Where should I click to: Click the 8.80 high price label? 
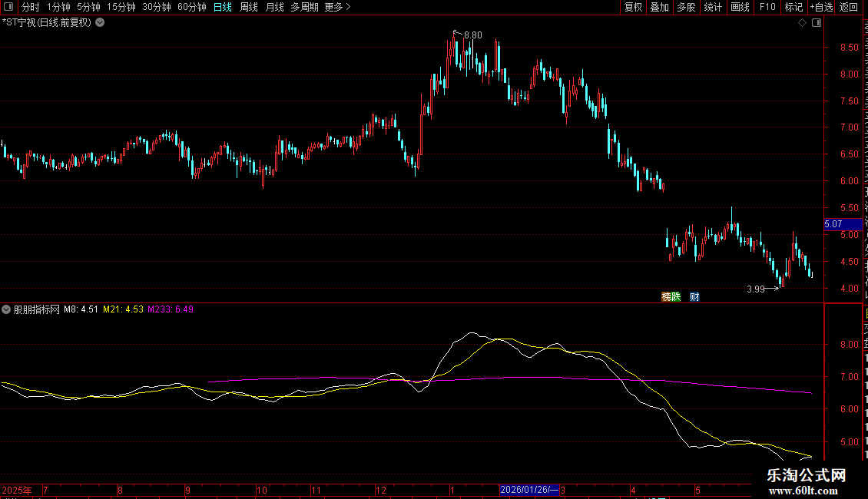click(x=472, y=35)
